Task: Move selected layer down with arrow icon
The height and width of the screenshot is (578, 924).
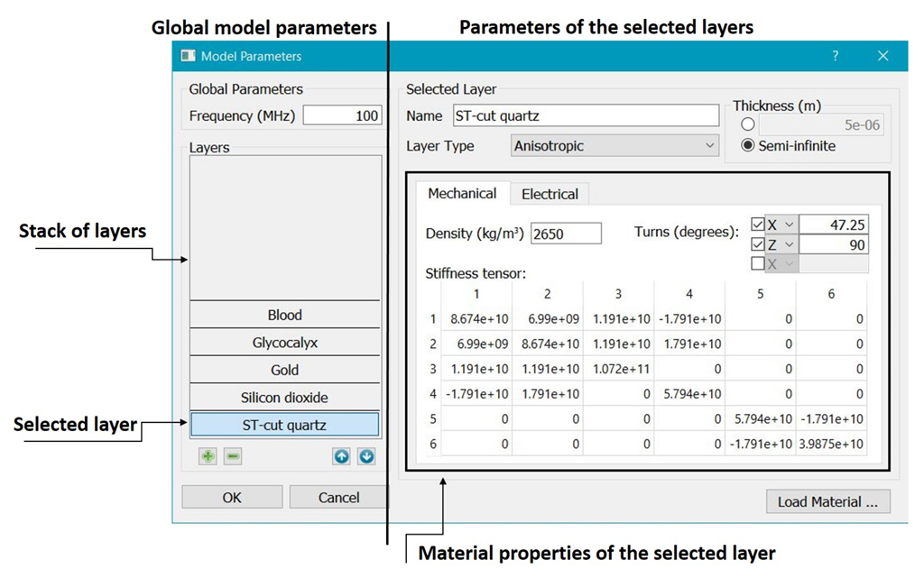Action: 366,456
